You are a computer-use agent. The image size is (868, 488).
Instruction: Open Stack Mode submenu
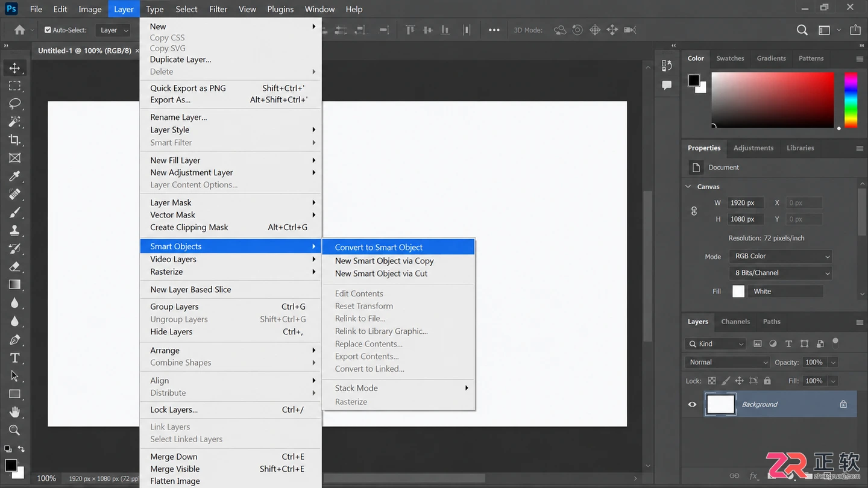coord(398,388)
